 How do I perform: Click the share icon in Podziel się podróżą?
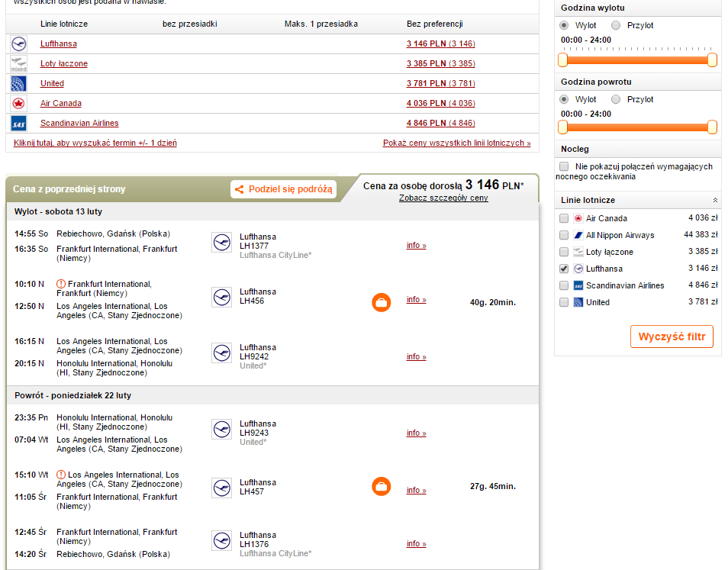click(240, 189)
